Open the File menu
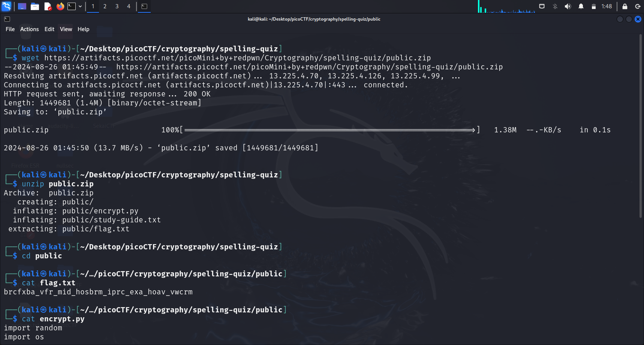 click(x=10, y=29)
